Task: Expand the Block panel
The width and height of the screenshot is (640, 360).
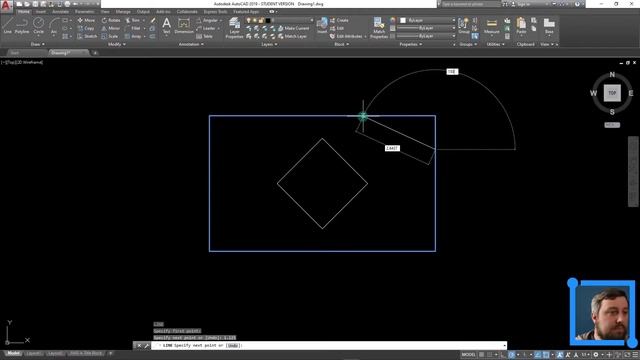Action: pos(341,44)
